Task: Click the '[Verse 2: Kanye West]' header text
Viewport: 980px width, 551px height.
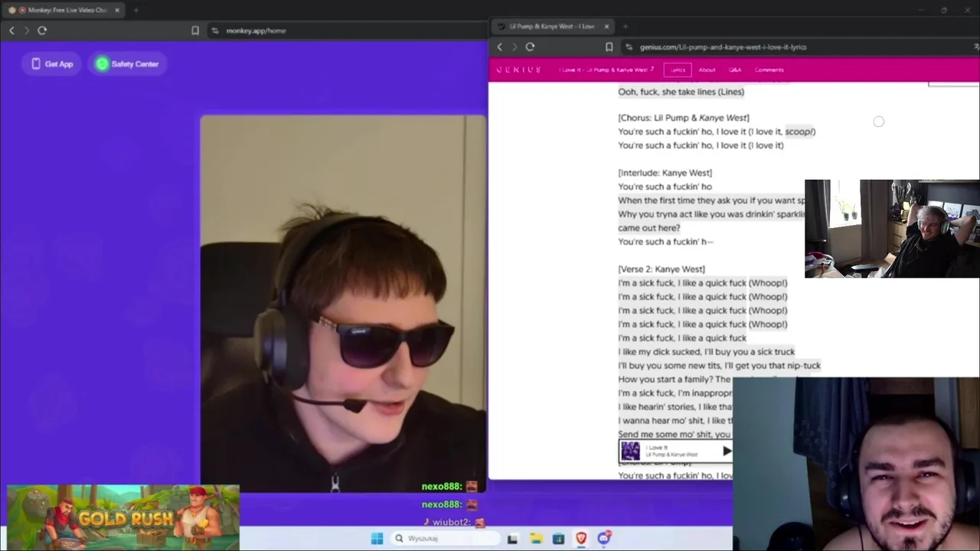Action: 661,269
